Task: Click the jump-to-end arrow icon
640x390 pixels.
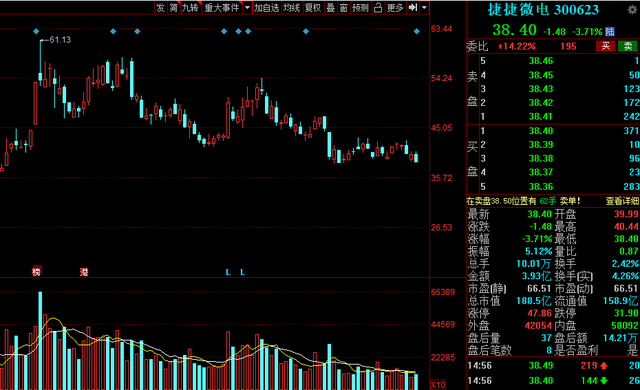Action: coord(413,7)
